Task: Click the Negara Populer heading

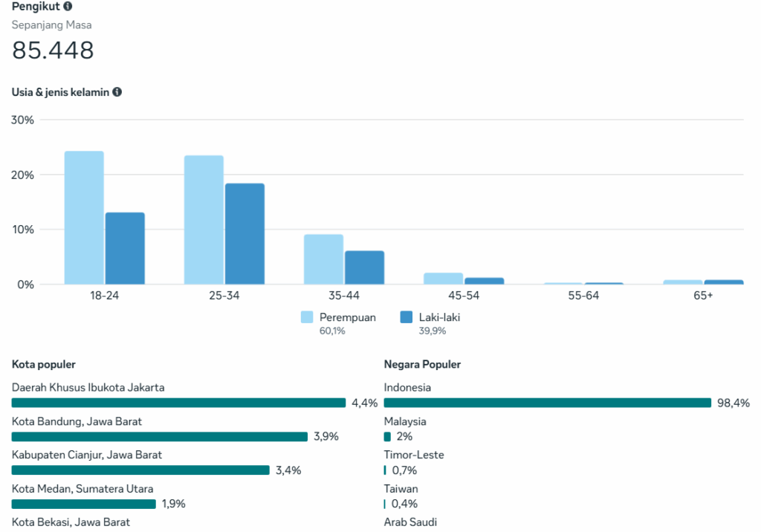Action: [x=422, y=364]
